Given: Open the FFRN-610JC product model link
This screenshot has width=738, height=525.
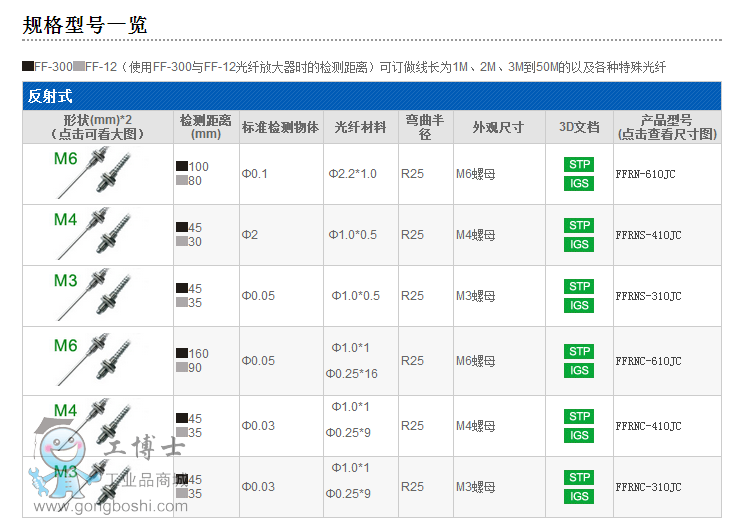Looking at the screenshot, I should click(648, 174).
